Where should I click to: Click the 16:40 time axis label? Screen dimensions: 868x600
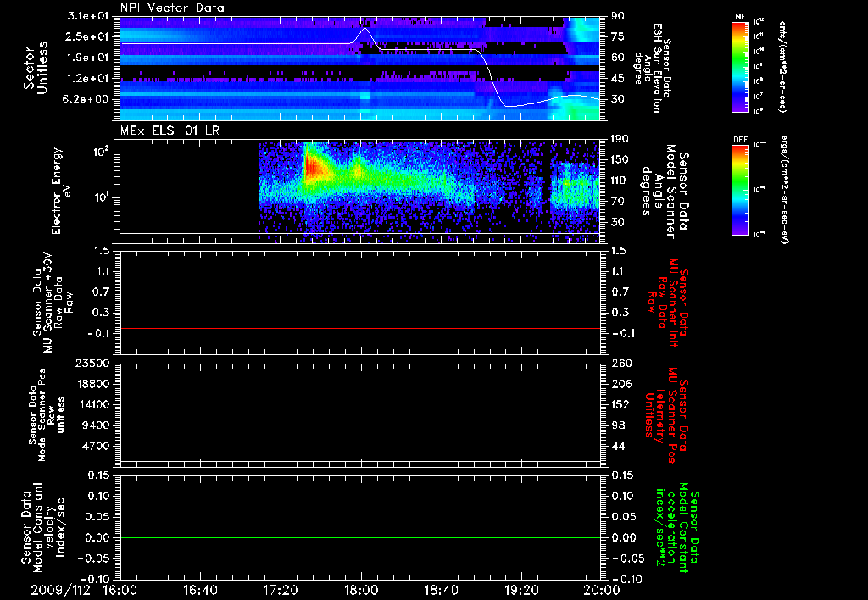pos(200,590)
